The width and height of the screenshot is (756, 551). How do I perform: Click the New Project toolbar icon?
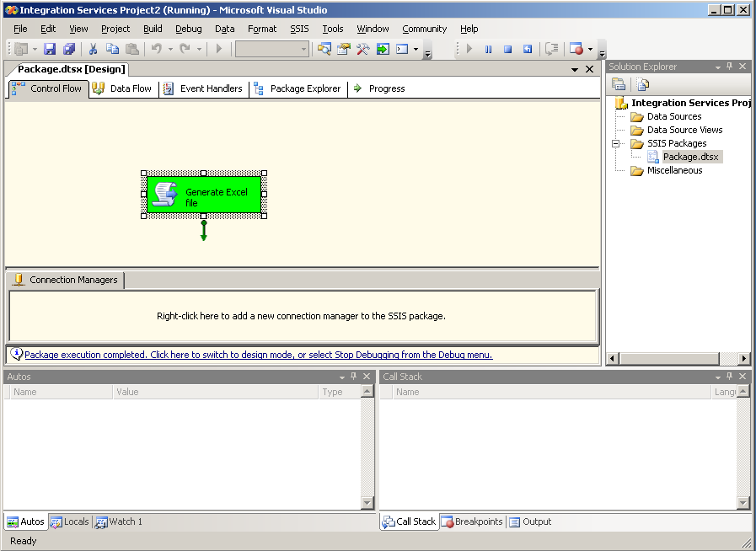pos(21,49)
